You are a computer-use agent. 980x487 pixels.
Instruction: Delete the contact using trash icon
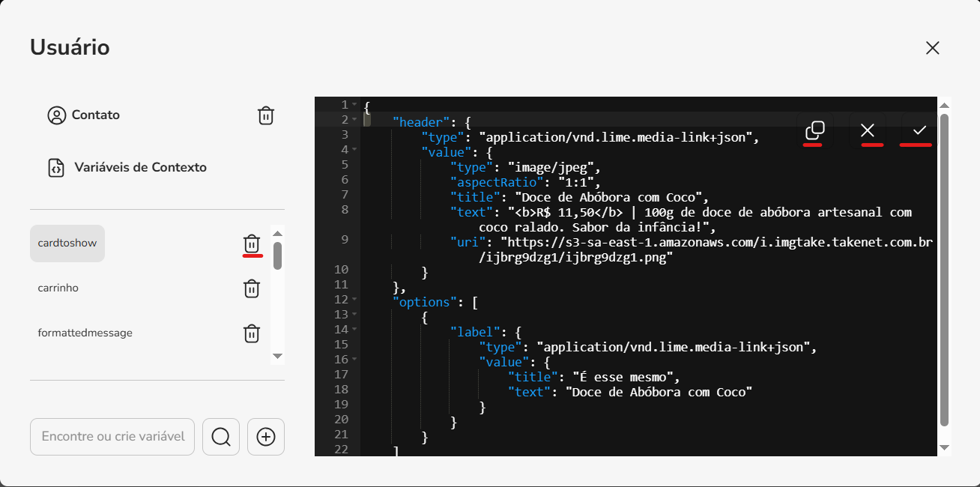(266, 115)
